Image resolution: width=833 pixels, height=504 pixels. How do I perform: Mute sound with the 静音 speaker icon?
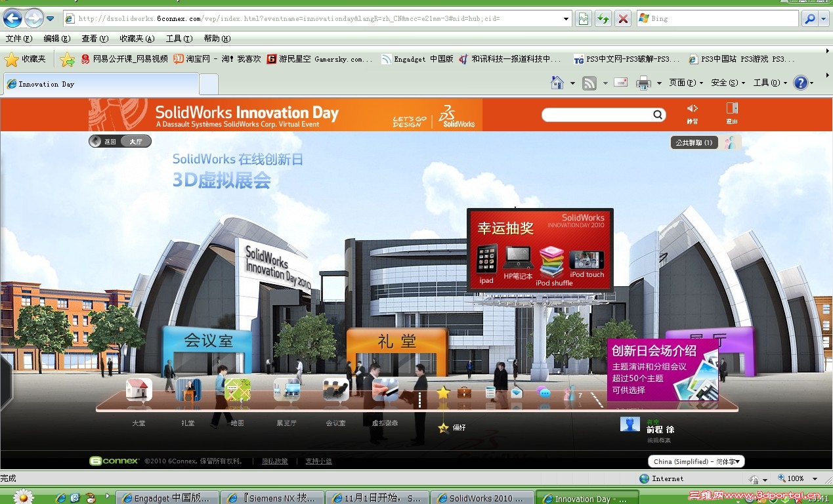coord(693,108)
